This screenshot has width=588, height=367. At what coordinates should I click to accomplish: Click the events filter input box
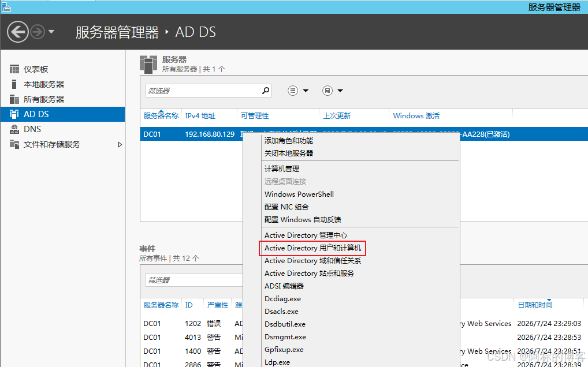coord(194,280)
